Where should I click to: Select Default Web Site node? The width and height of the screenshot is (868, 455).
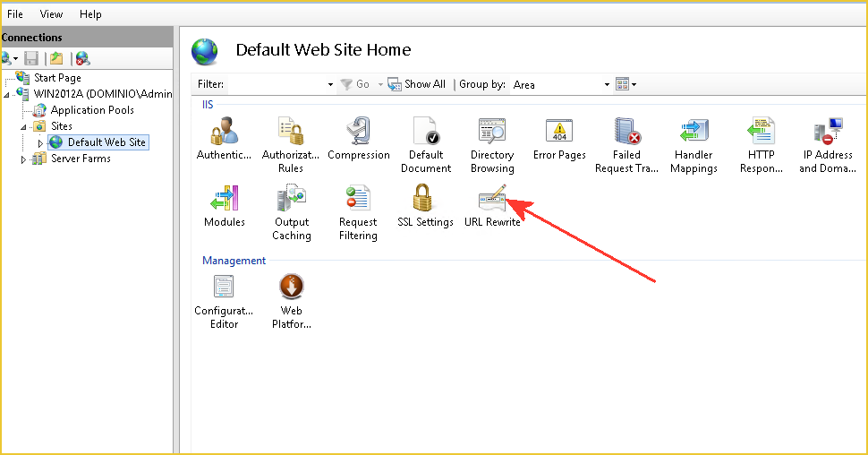click(106, 142)
